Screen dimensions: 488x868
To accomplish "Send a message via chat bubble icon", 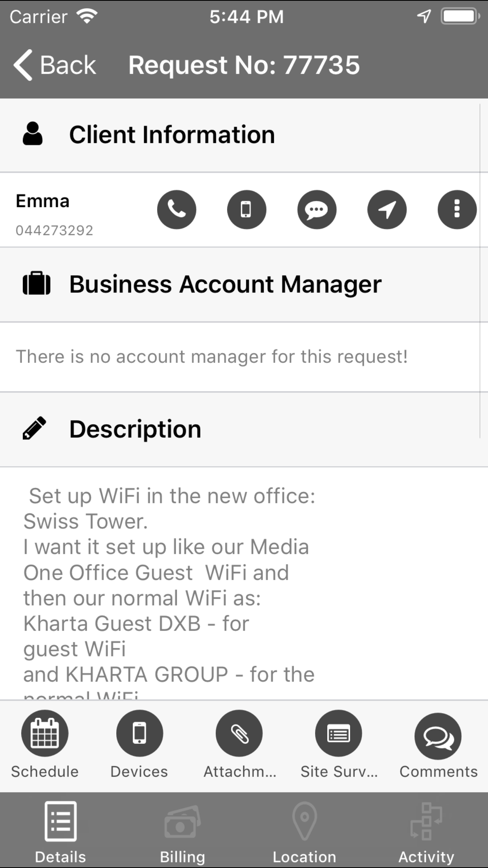I will click(x=317, y=209).
